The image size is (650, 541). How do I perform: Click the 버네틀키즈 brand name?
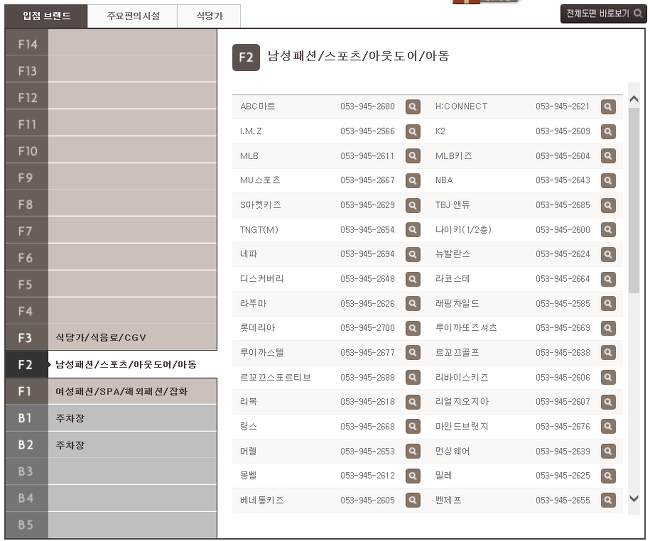pyautogui.click(x=262, y=500)
